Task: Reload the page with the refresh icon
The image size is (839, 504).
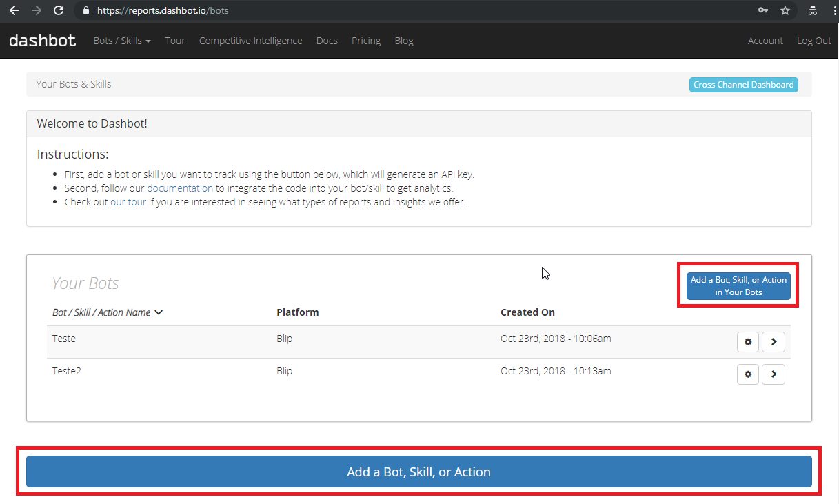Action: (x=59, y=10)
